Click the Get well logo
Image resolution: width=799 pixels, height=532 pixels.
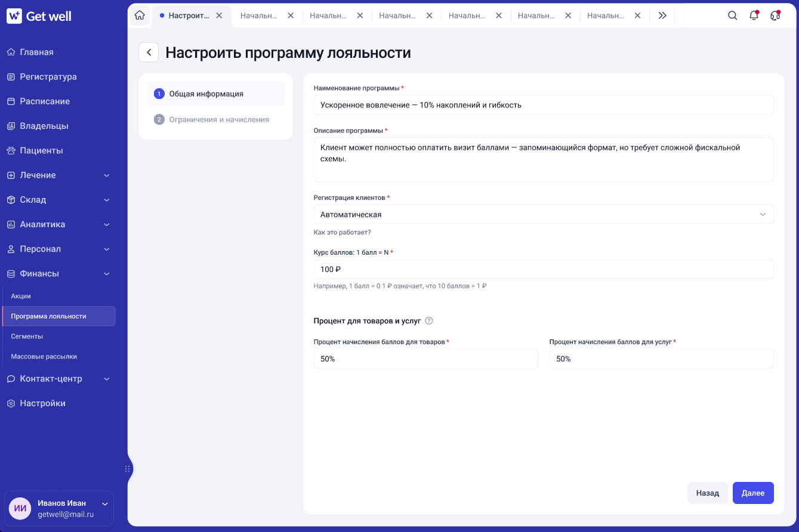point(39,16)
